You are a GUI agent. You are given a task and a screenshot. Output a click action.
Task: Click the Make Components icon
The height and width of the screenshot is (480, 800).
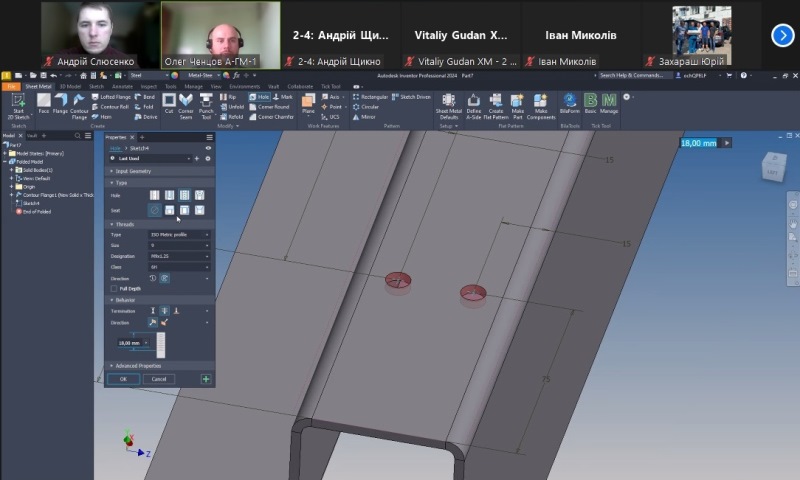(x=541, y=102)
